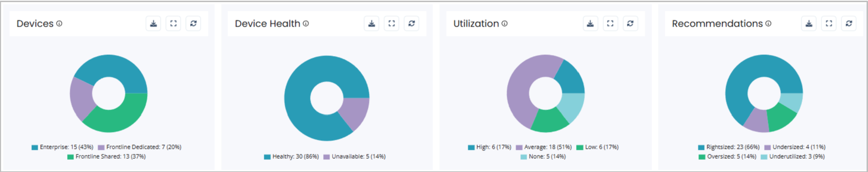
Task: Refresh the Devices chart
Action: (x=193, y=23)
